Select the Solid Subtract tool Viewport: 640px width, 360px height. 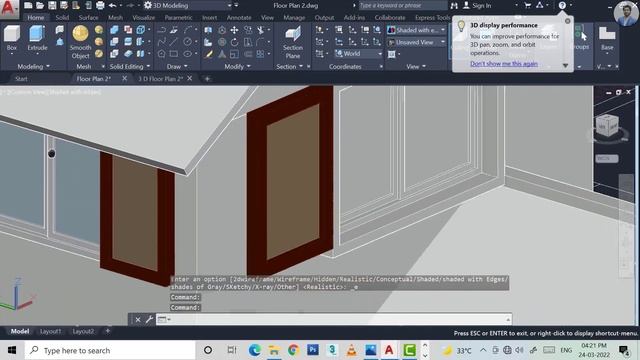point(115,42)
